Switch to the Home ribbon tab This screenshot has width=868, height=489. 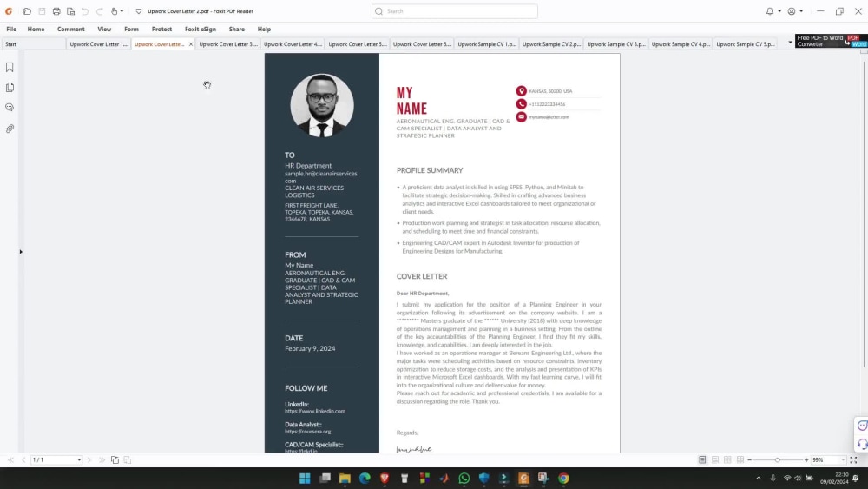[36, 29]
